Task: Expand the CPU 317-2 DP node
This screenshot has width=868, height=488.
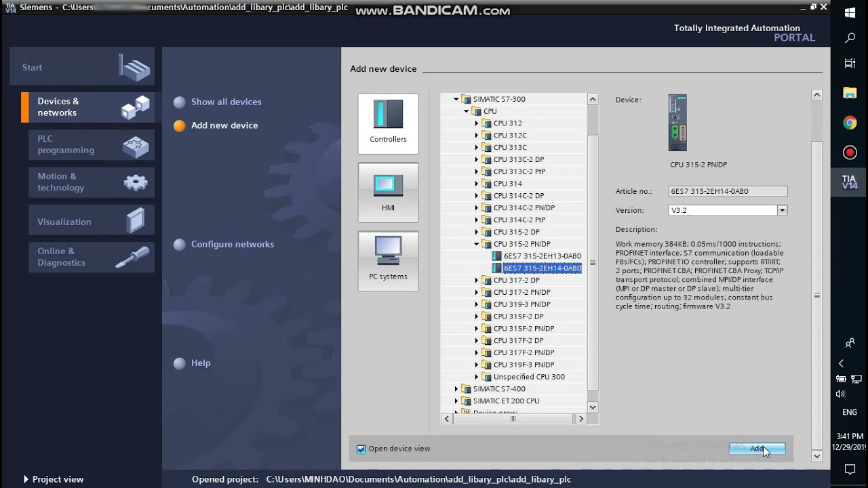Action: coord(477,280)
